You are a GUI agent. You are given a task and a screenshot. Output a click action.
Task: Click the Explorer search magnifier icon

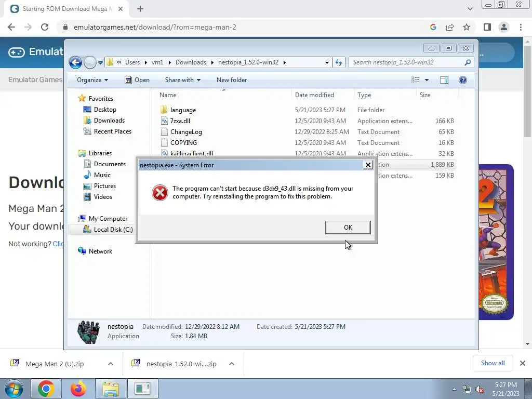[x=468, y=62]
